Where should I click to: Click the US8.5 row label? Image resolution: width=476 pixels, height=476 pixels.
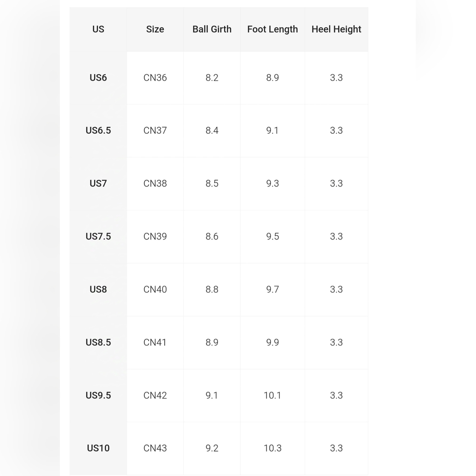[98, 342]
